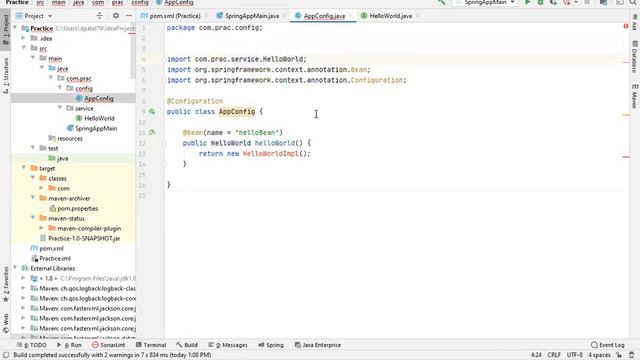Expand the < 1.8 > JDK library node
Image resolution: width=640 pixels, height=360 pixels.
point(24,278)
